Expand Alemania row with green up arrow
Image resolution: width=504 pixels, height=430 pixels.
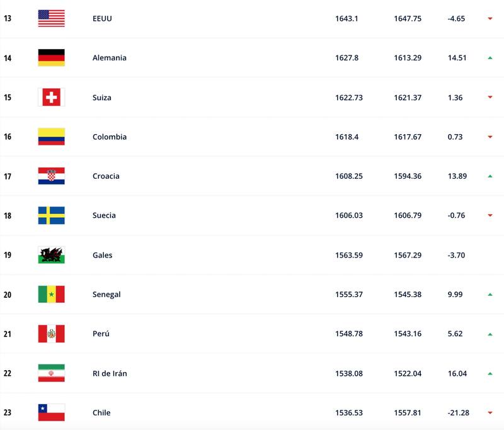click(x=490, y=58)
